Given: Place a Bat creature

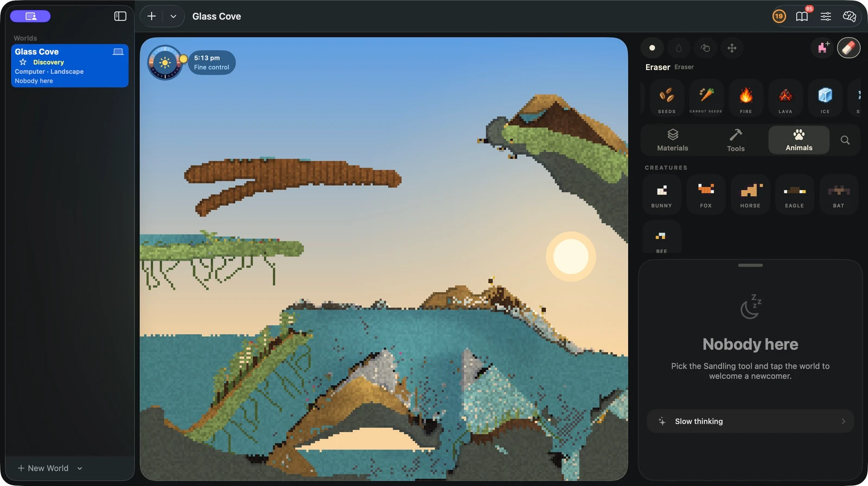Looking at the screenshot, I should (839, 194).
